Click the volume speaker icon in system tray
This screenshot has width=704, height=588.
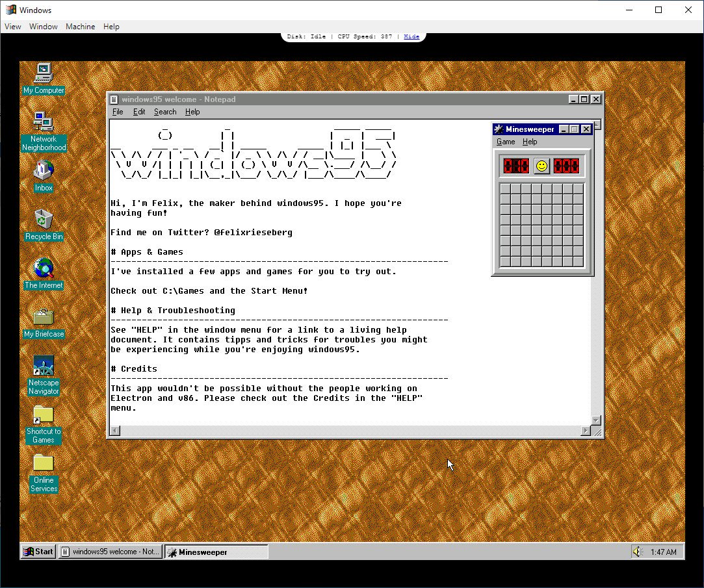tap(637, 552)
